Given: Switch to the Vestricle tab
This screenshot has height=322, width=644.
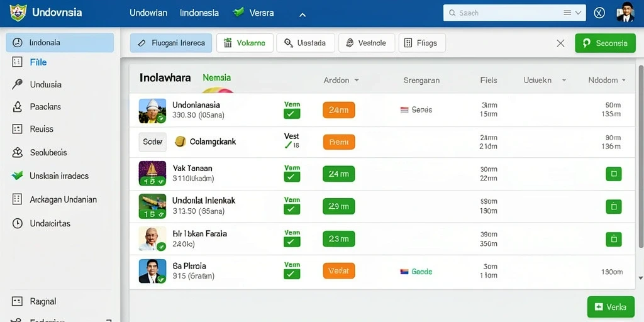Looking at the screenshot, I should tap(367, 43).
